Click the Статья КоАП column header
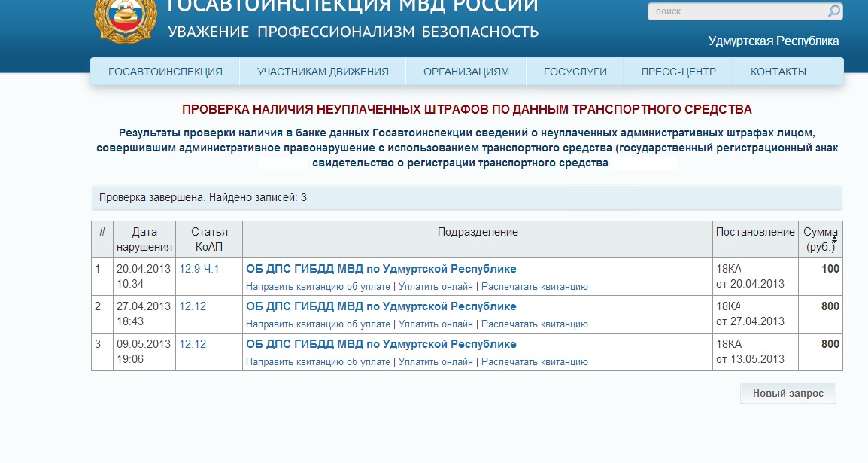This screenshot has height=463, width=868. 209,239
